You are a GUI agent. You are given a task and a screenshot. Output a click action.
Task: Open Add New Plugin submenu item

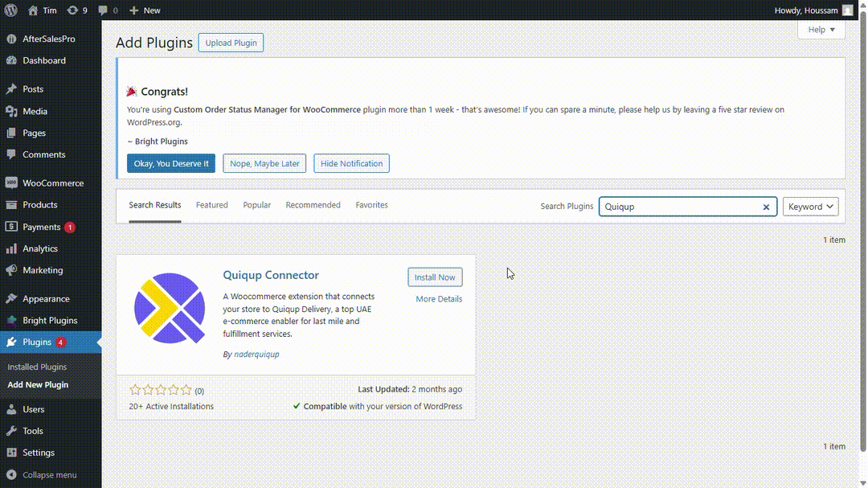39,384
